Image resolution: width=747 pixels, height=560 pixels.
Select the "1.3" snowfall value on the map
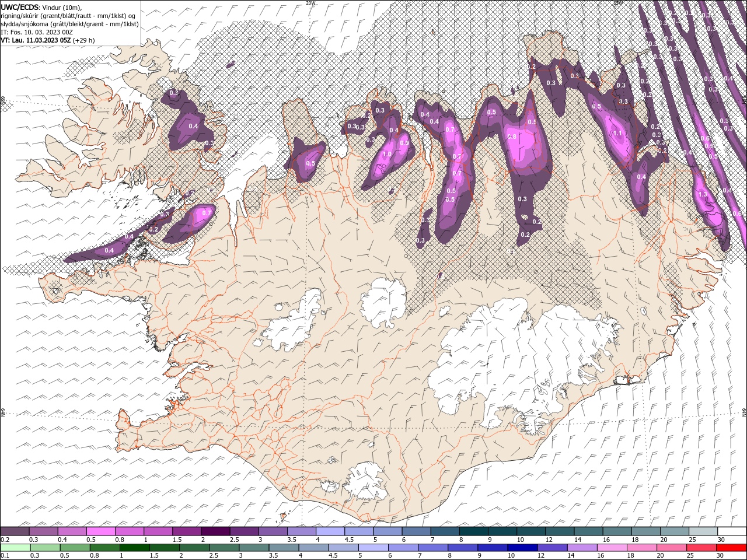[703, 194]
